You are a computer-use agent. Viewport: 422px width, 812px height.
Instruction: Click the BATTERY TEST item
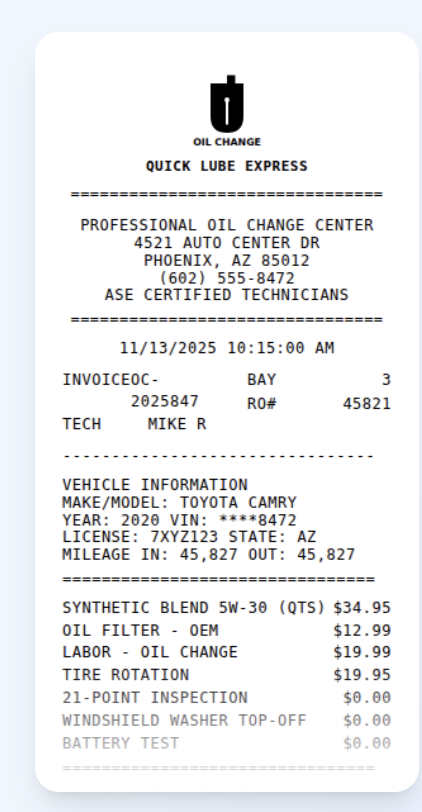(121, 744)
